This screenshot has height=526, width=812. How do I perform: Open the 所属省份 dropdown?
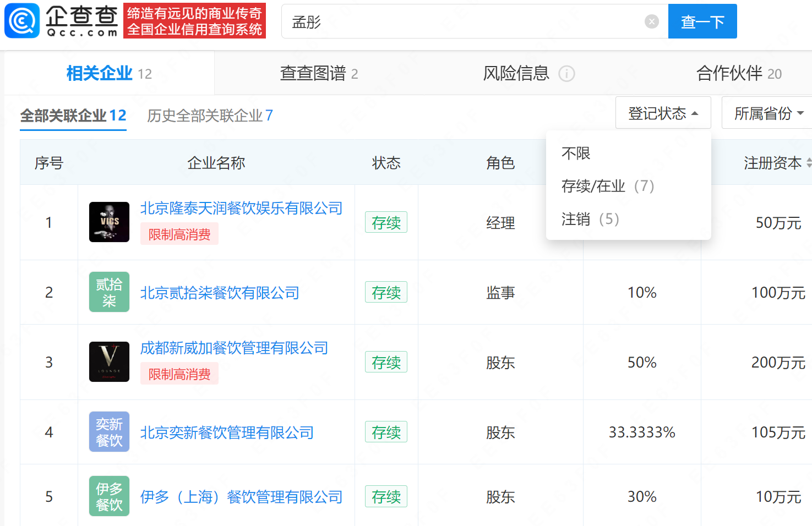pyautogui.click(x=768, y=113)
